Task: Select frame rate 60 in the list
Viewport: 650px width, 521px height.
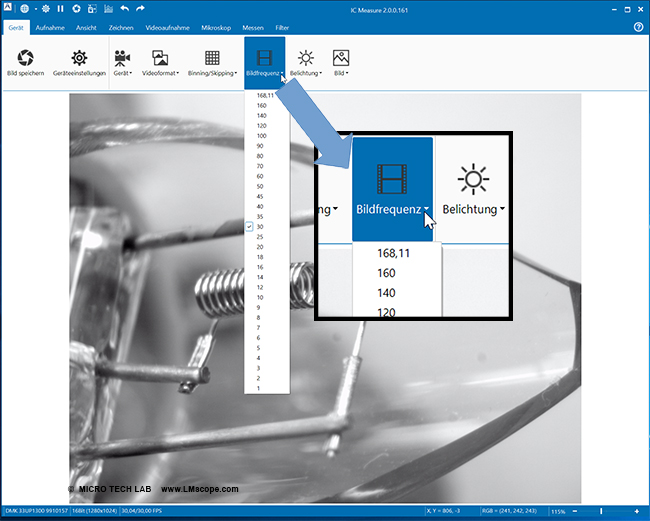Action: pyautogui.click(x=261, y=175)
